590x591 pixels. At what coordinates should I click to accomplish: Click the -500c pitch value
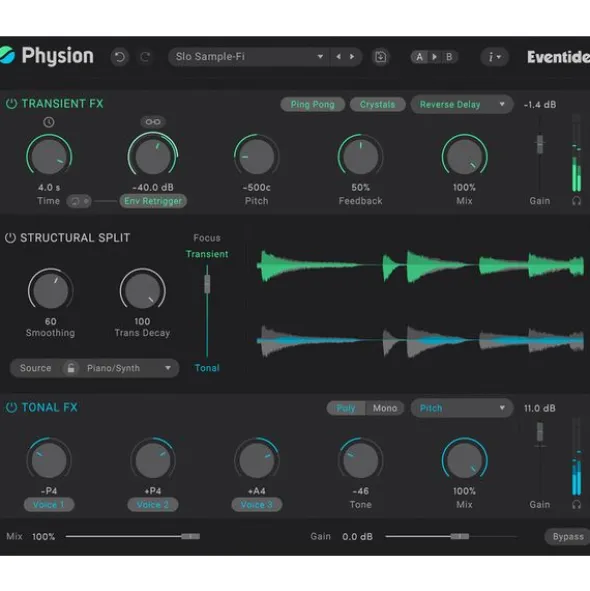click(x=256, y=187)
